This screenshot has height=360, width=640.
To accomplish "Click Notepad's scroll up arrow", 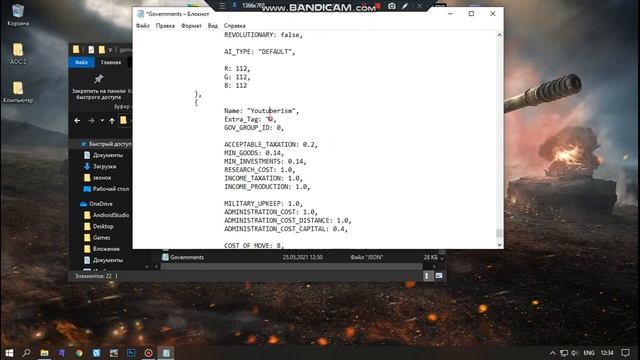I will [x=499, y=36].
